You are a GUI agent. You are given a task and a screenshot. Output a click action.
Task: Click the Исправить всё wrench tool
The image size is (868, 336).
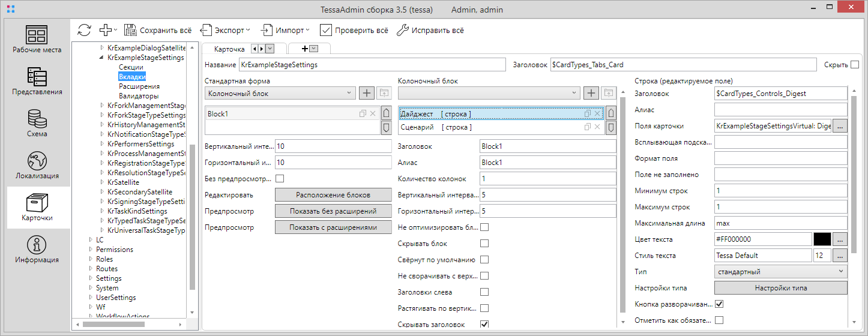(x=430, y=30)
